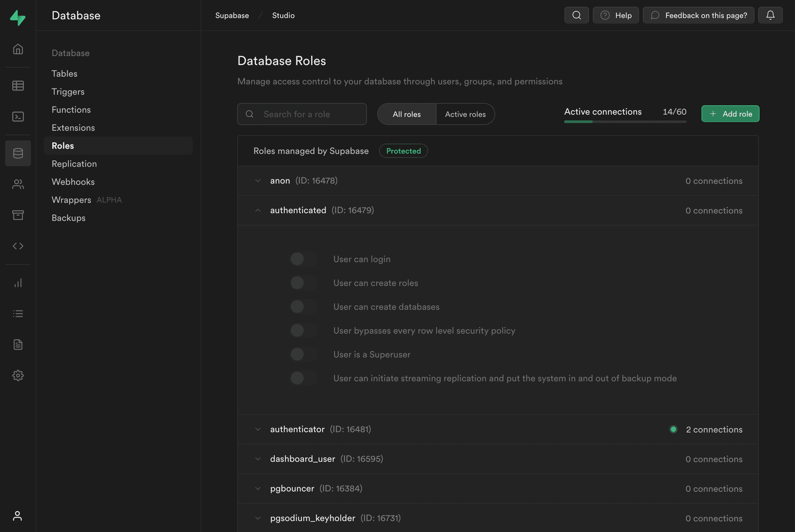Open Extensions in the Database menu
Viewport: 795px width, 532px height.
(73, 128)
